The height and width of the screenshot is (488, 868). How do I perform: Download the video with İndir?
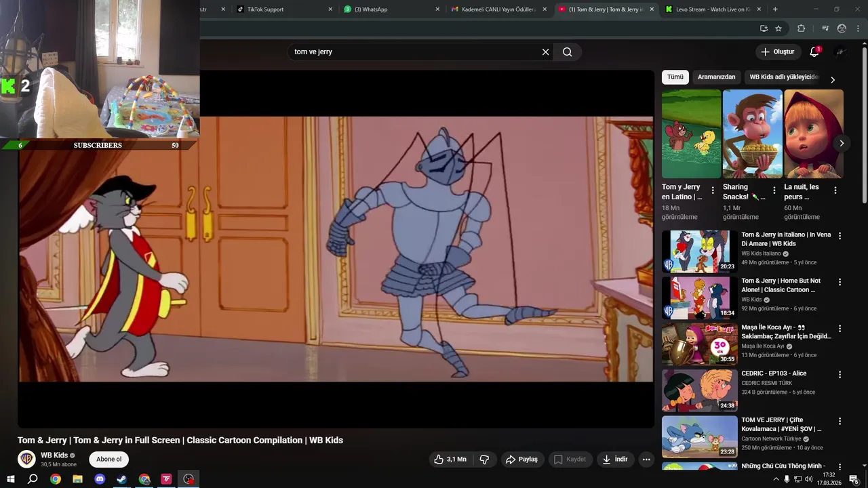point(615,460)
